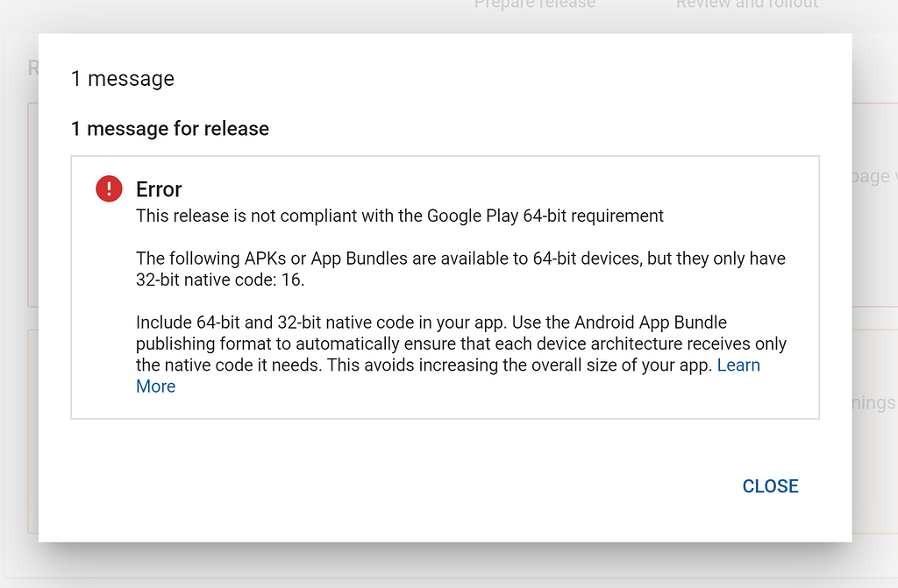This screenshot has height=588, width=898.
Task: Open the Learn More link
Action: tap(738, 365)
